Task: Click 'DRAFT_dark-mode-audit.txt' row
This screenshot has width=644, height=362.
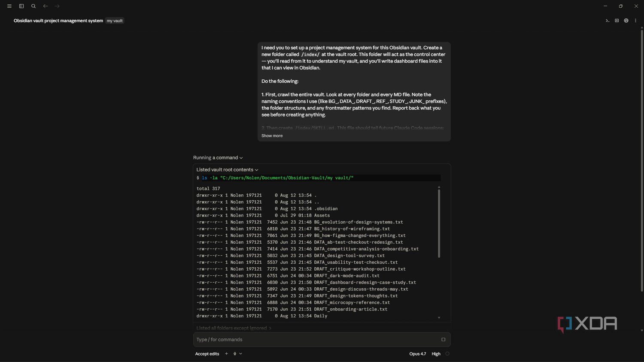Action: [288, 276]
